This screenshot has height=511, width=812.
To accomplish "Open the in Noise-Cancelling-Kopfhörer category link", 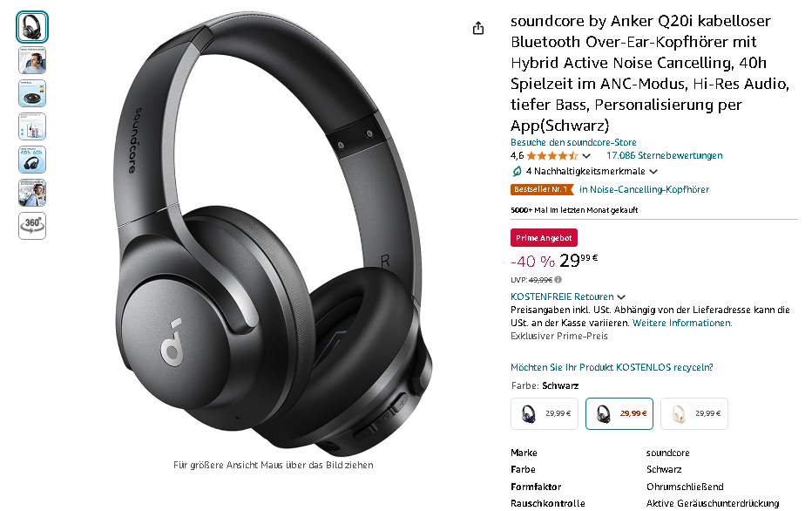I will tap(644, 189).
